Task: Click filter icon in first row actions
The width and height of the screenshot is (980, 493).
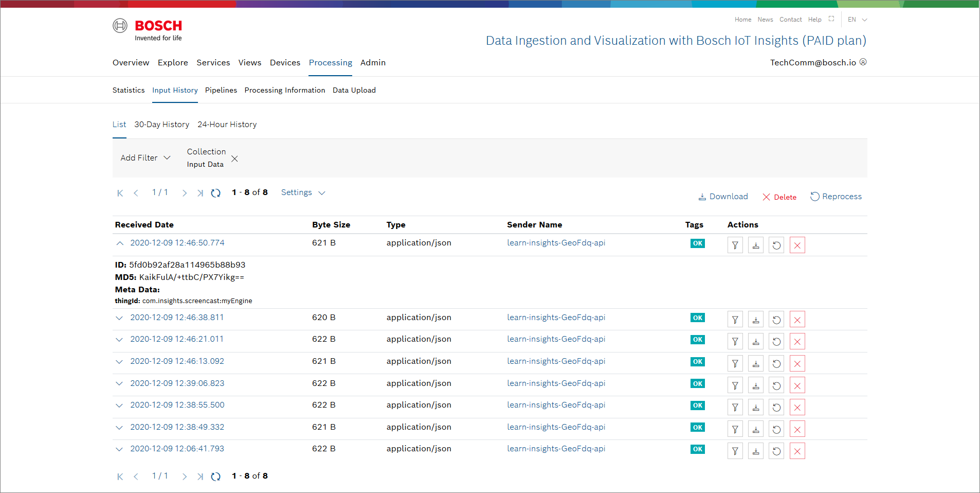Action: click(x=735, y=245)
